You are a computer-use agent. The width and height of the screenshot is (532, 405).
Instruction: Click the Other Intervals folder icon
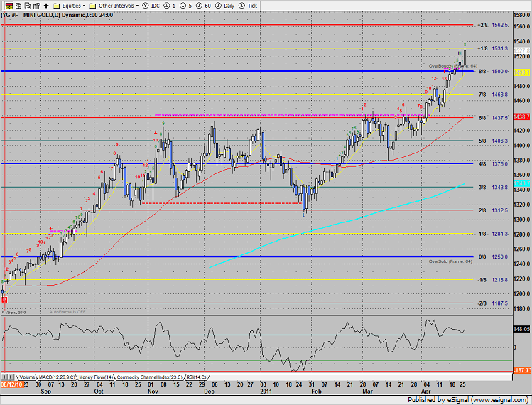(93, 6)
